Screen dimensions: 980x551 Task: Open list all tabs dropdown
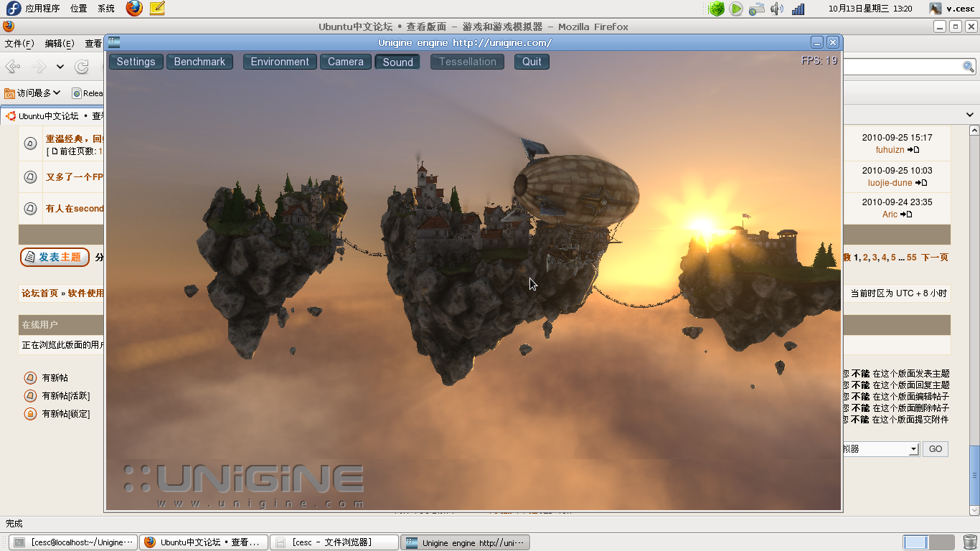(x=970, y=115)
